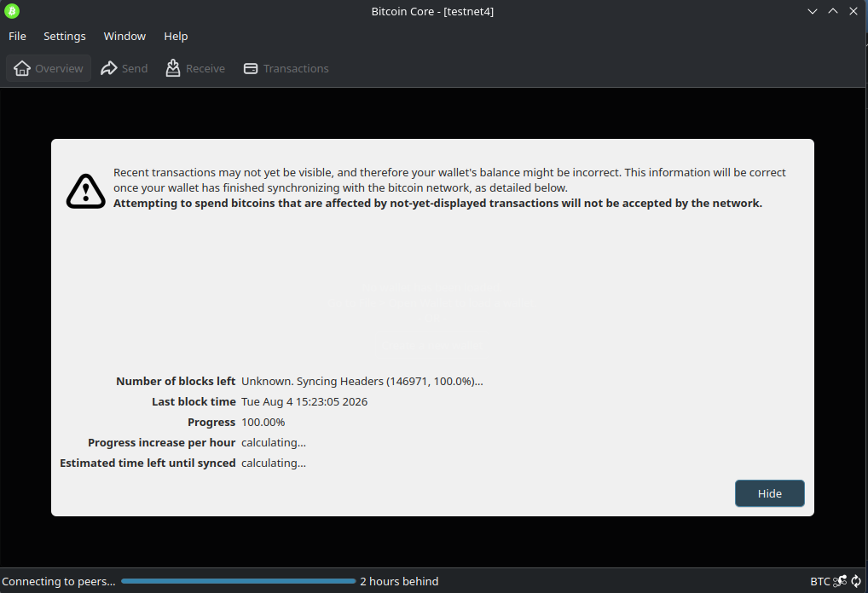Click the 'Last block time' label
The width and height of the screenshot is (868, 593).
click(194, 401)
